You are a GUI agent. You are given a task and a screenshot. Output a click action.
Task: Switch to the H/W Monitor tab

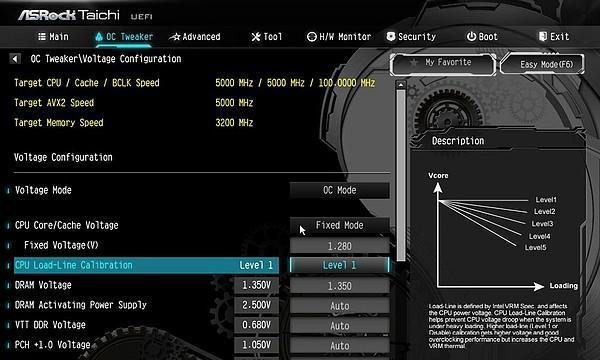point(339,37)
